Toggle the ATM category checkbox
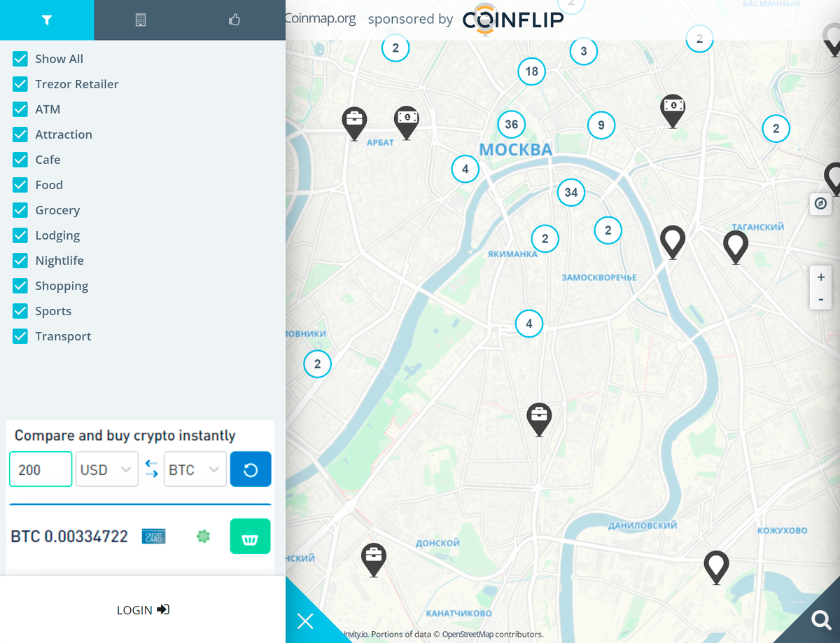 20,109
